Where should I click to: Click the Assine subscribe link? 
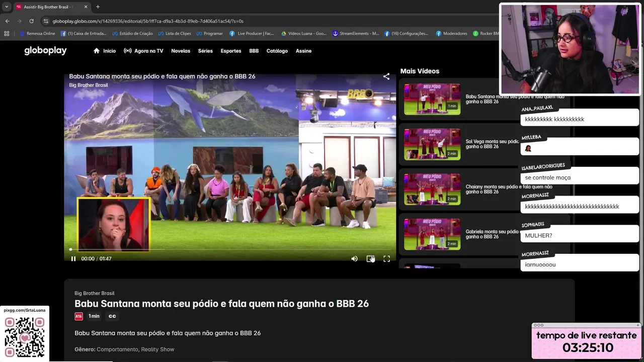303,51
